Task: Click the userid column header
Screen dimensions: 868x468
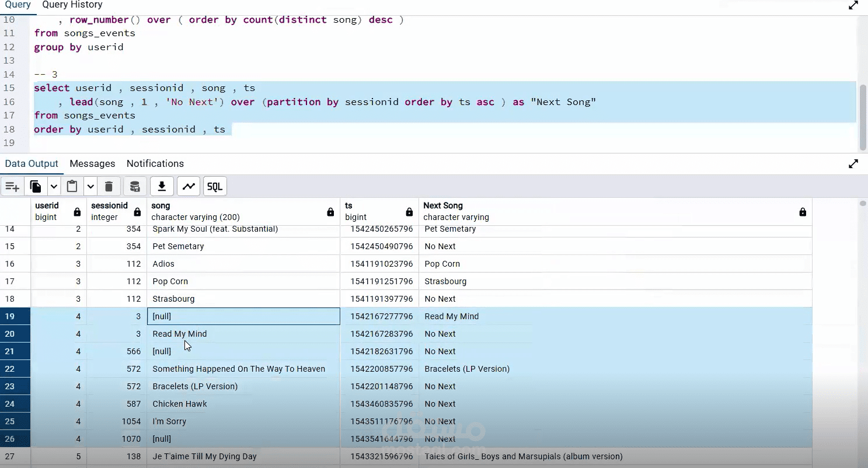Action: coord(59,211)
